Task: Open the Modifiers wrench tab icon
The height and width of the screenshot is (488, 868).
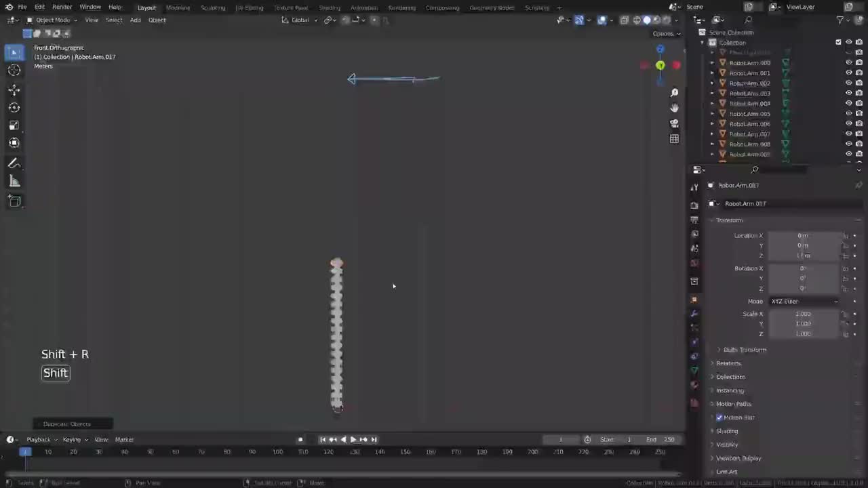Action: [x=694, y=314]
